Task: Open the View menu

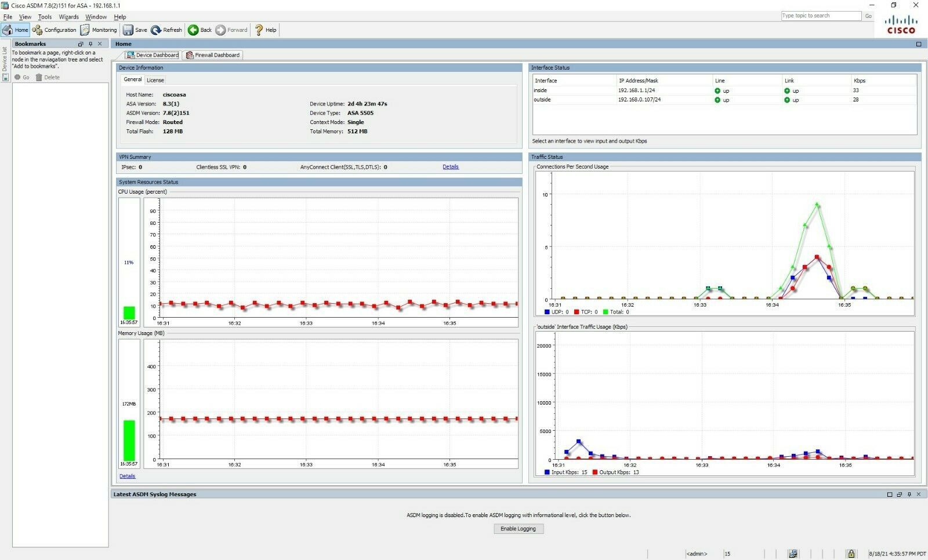Action: click(x=25, y=17)
